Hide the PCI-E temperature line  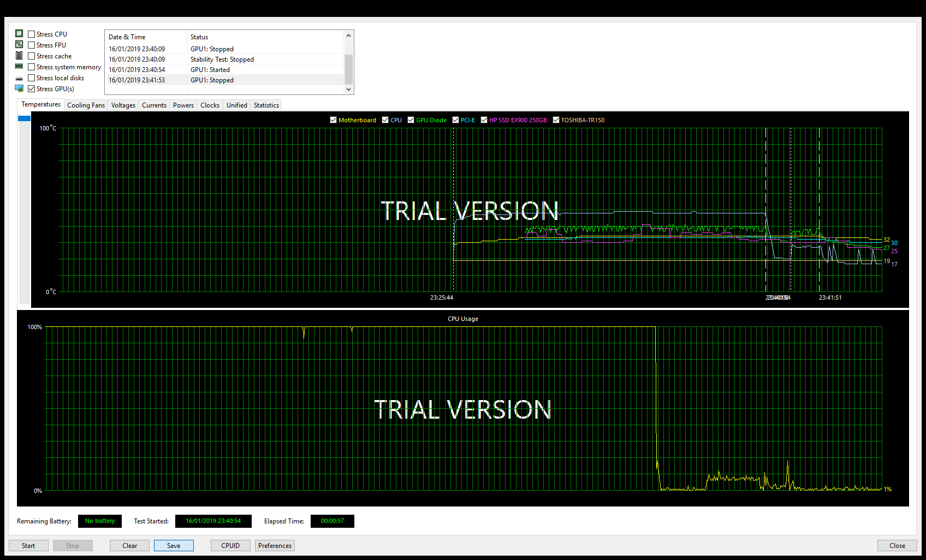click(x=456, y=120)
